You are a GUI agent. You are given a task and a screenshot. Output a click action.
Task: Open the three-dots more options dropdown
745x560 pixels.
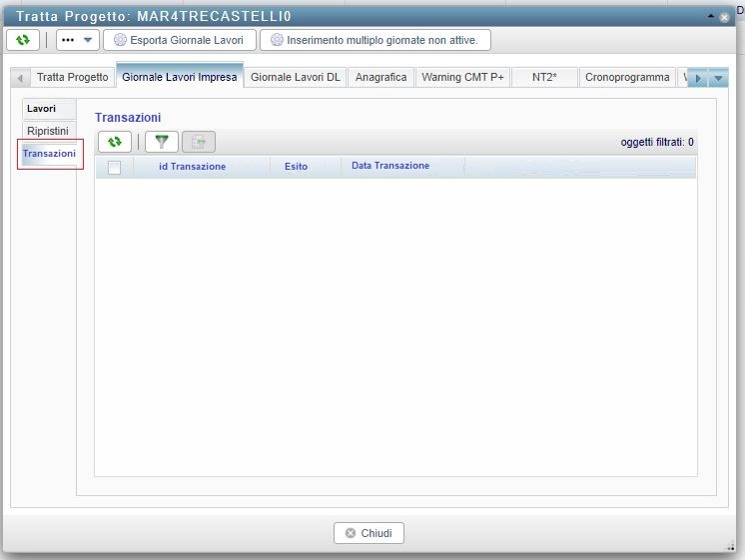tap(78, 40)
